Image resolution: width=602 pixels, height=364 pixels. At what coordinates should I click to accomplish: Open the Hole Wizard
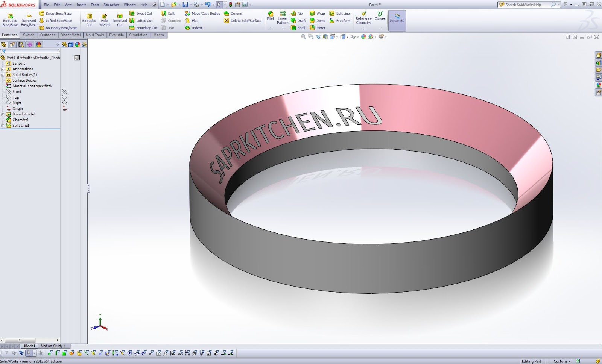[x=105, y=20]
